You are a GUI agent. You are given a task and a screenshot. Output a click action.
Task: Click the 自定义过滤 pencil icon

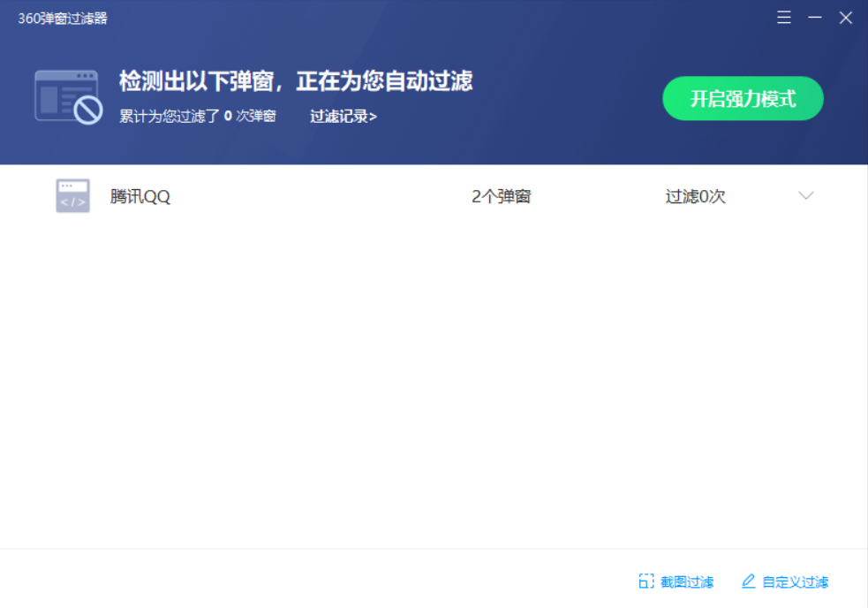749,581
